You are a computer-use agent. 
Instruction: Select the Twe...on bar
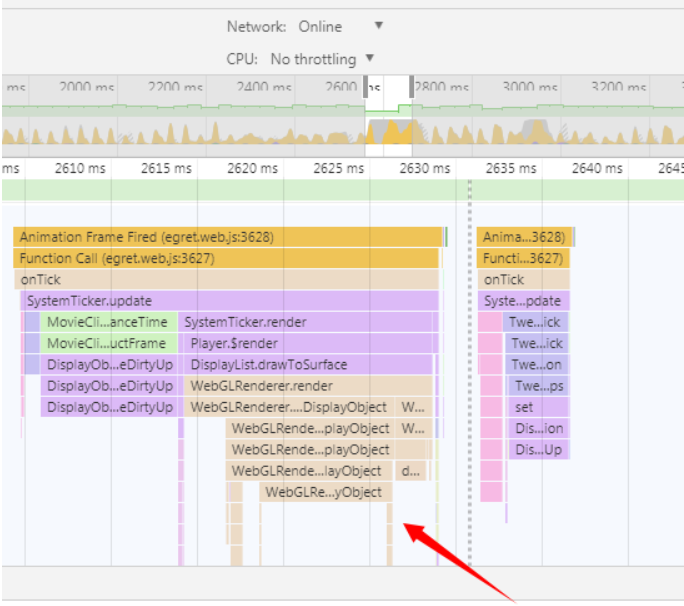click(x=537, y=364)
